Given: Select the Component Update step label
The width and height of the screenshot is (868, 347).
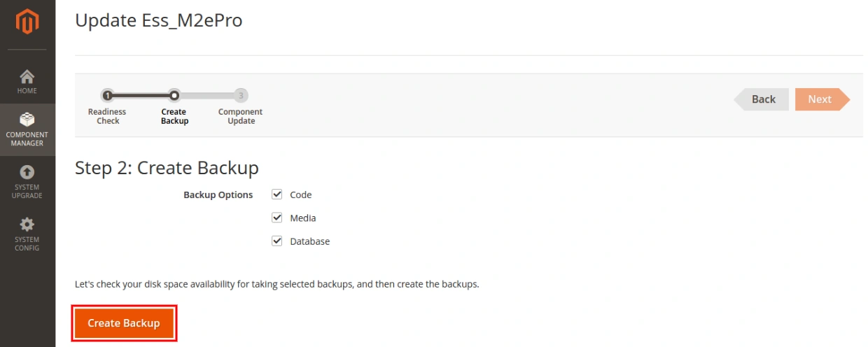Looking at the screenshot, I should pyautogui.click(x=240, y=116).
